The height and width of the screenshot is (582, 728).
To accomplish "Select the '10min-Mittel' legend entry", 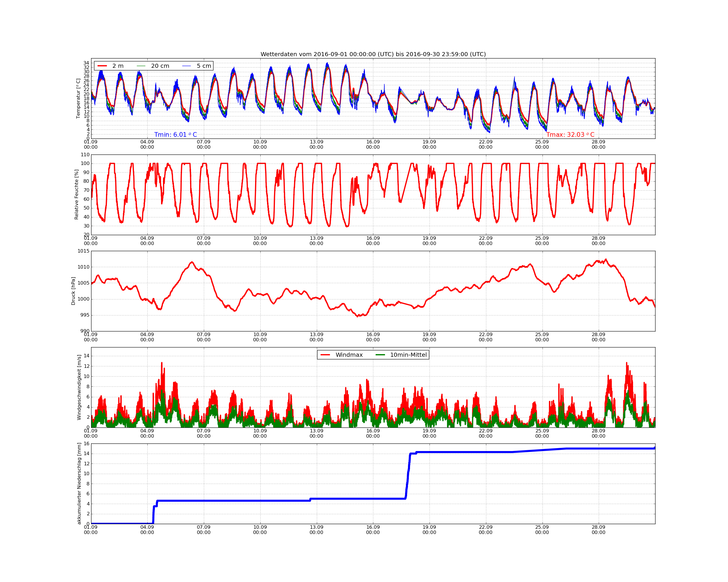I will 409,355.
